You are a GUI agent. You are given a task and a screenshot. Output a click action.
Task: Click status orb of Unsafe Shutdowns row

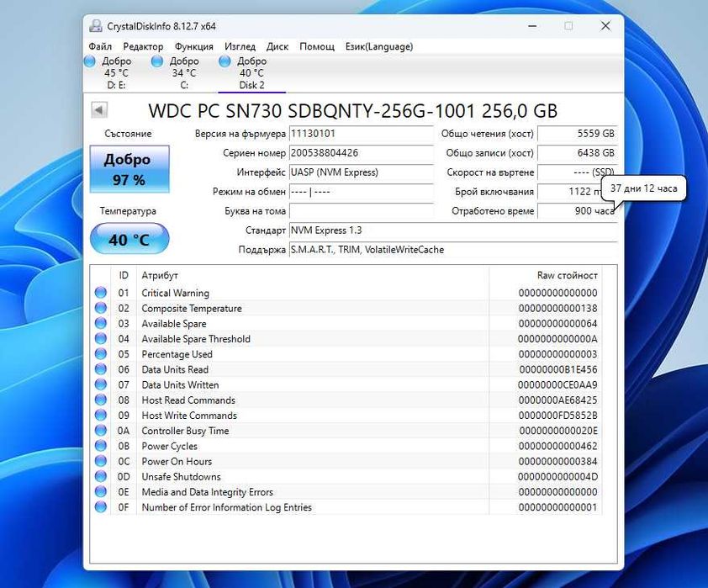tap(101, 476)
